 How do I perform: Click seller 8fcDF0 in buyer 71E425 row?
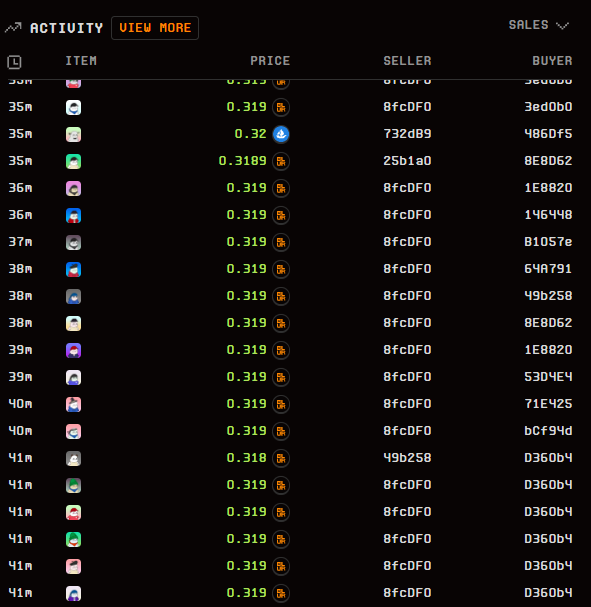tap(407, 404)
